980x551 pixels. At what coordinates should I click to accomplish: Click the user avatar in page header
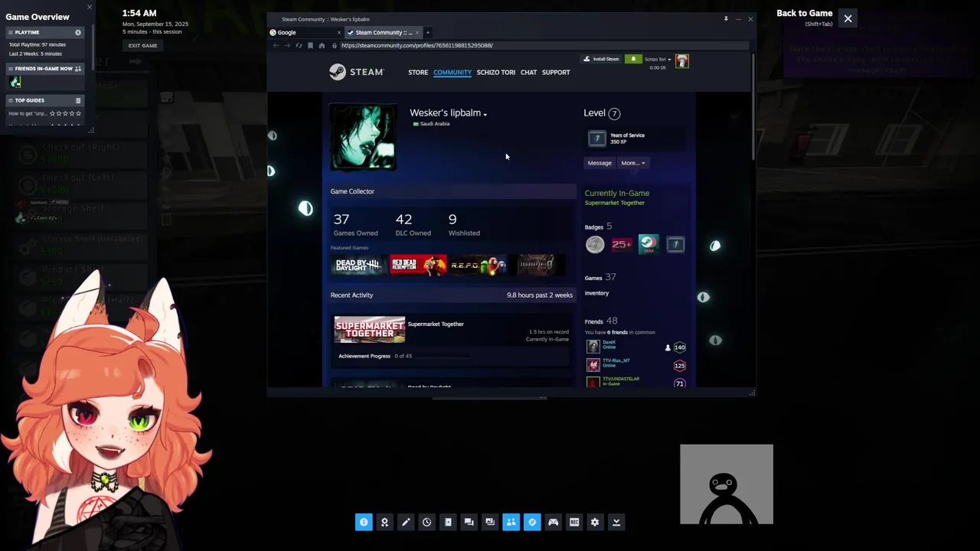682,61
